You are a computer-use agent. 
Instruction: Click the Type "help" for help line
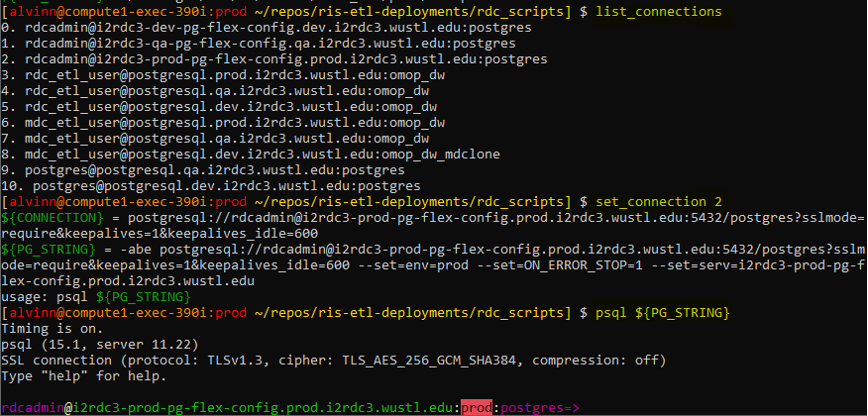pos(84,376)
